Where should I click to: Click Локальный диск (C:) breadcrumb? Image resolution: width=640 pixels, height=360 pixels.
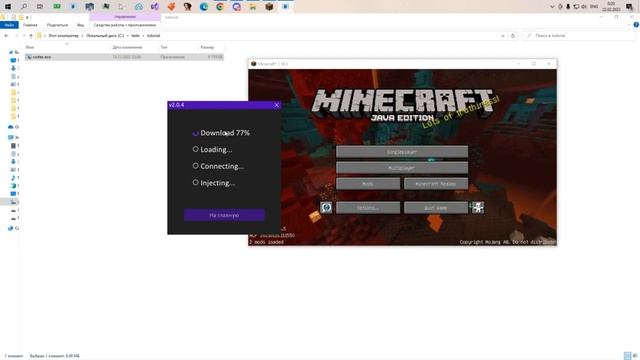pyautogui.click(x=105, y=36)
